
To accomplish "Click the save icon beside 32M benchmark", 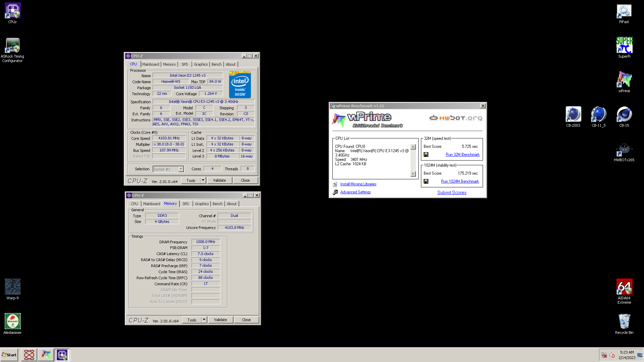I will [426, 155].
